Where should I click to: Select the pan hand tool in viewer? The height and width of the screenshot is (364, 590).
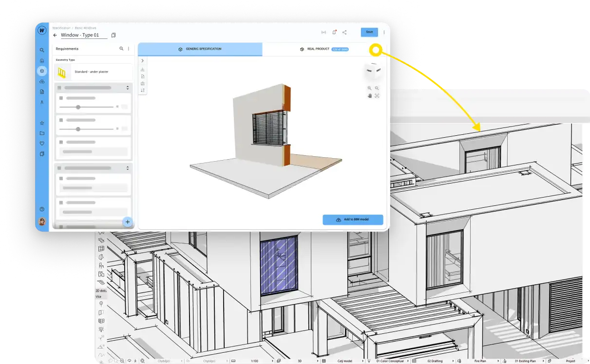pos(369,96)
